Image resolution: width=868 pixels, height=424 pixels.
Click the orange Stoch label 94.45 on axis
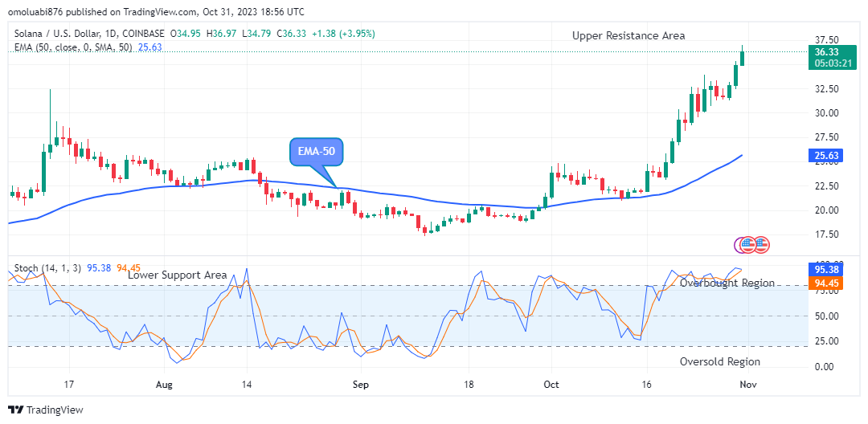(x=827, y=283)
